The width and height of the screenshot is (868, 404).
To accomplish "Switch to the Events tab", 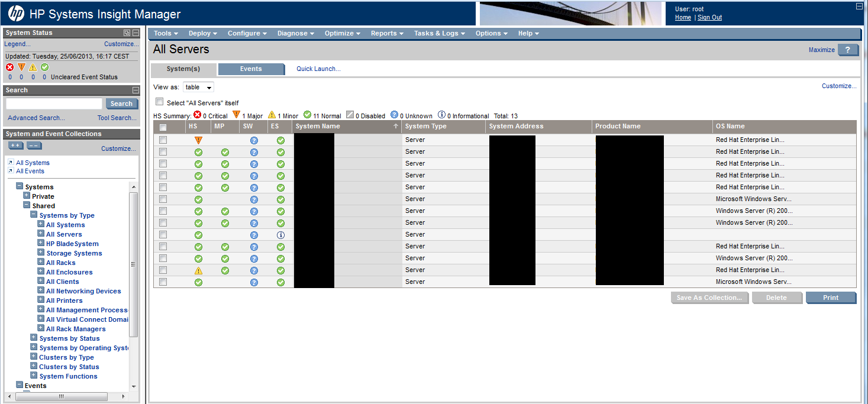I will pyautogui.click(x=251, y=69).
